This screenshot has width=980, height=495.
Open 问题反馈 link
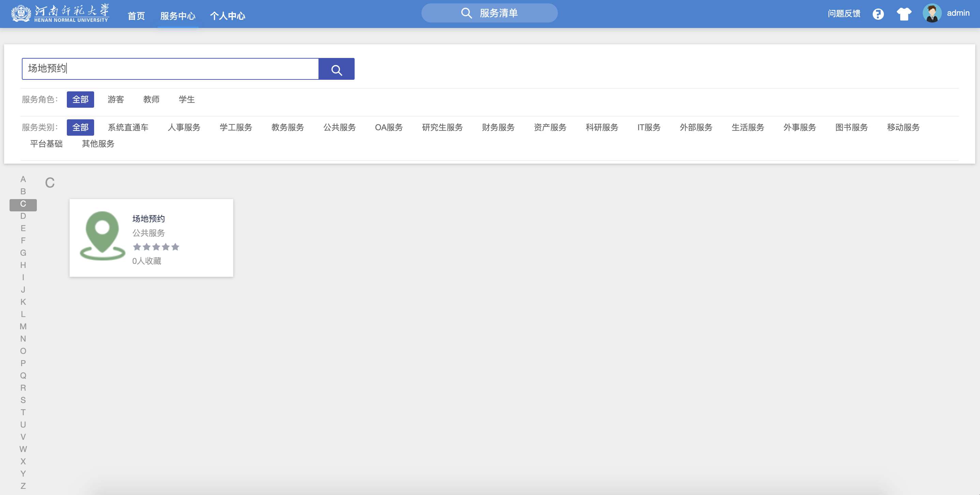click(x=844, y=14)
